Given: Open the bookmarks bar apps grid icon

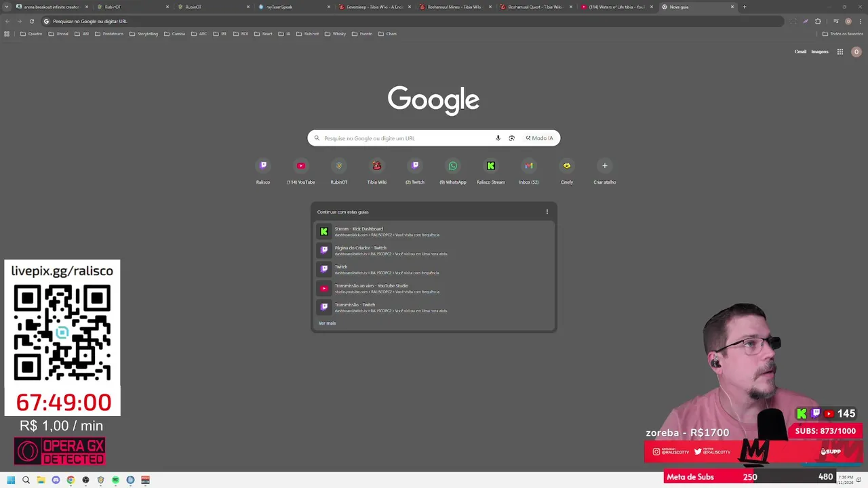Looking at the screenshot, I should tap(7, 34).
